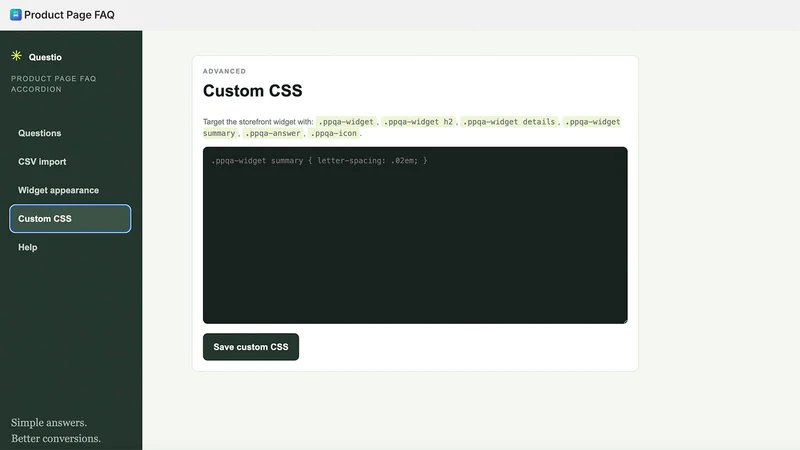Screen dimensions: 800x450
Task: Click the .ppqa-widget details selector tag
Action: [509, 122]
